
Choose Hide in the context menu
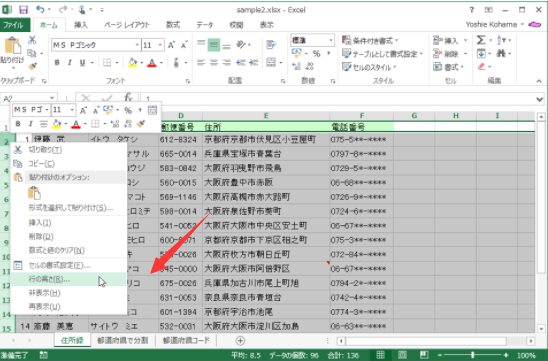point(69,293)
